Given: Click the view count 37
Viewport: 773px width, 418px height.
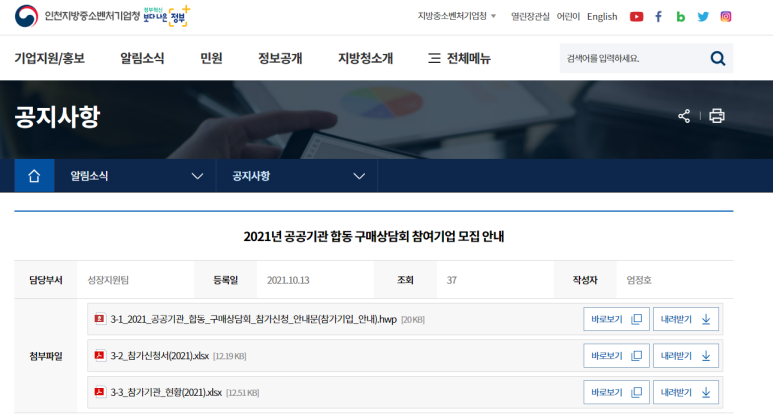Looking at the screenshot, I should 452,280.
